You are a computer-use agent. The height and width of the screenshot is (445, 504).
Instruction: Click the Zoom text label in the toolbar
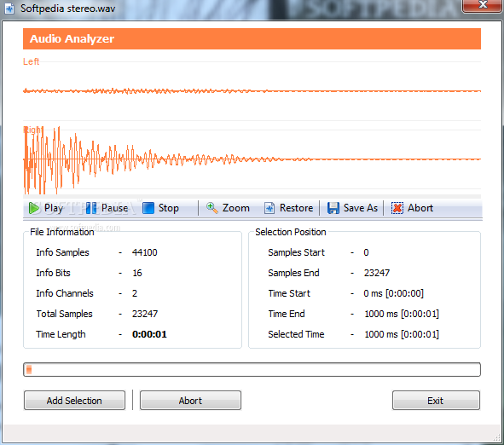click(236, 208)
